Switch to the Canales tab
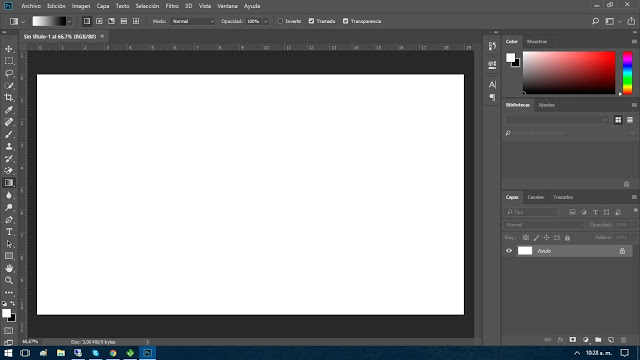 click(x=535, y=197)
